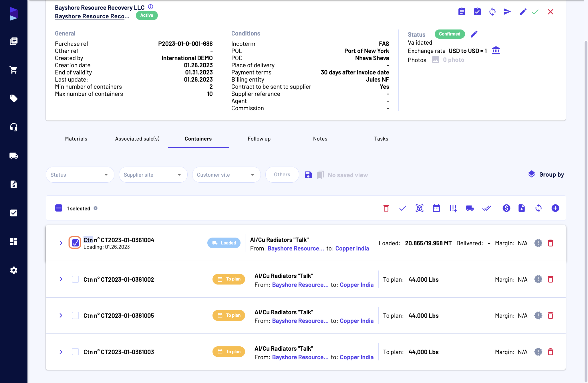Screen dimensions: 588x383
Task: Click the refresh sync icon in header
Action: point(492,12)
